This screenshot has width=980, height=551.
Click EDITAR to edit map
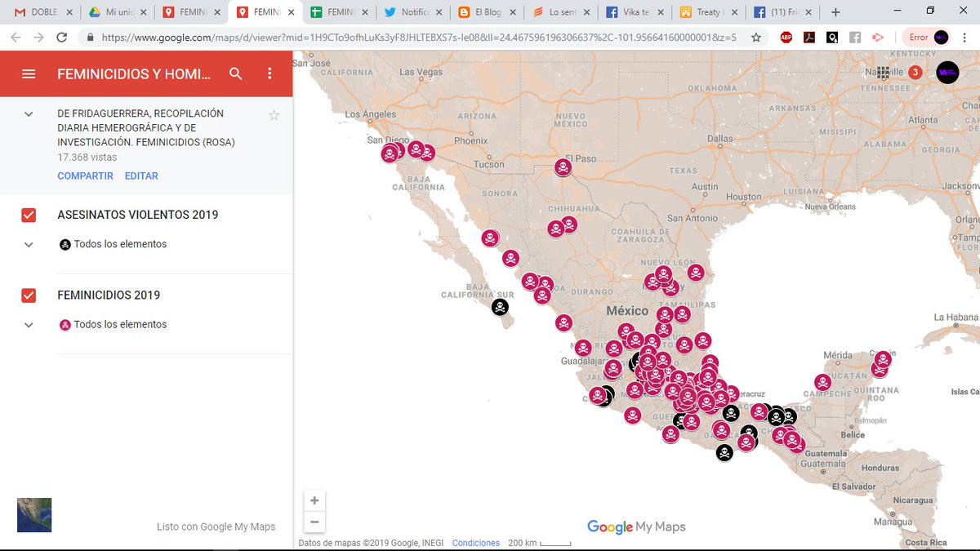coord(141,176)
